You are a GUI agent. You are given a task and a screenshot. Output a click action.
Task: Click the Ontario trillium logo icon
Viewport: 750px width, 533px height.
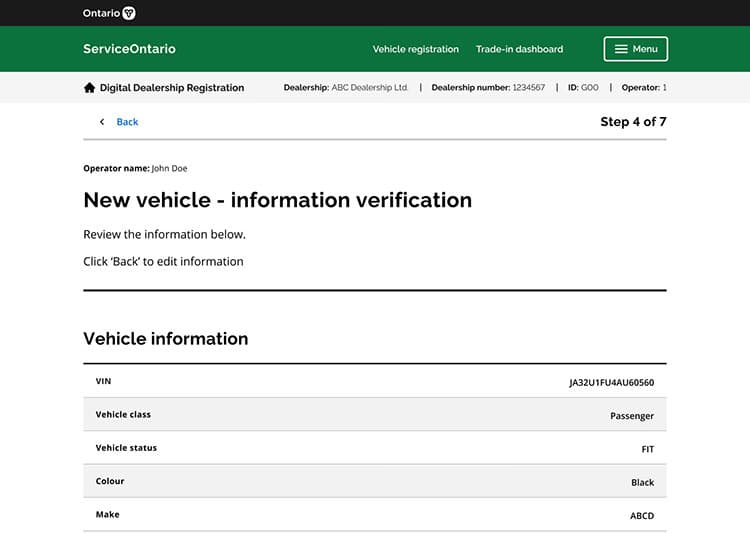(x=128, y=13)
